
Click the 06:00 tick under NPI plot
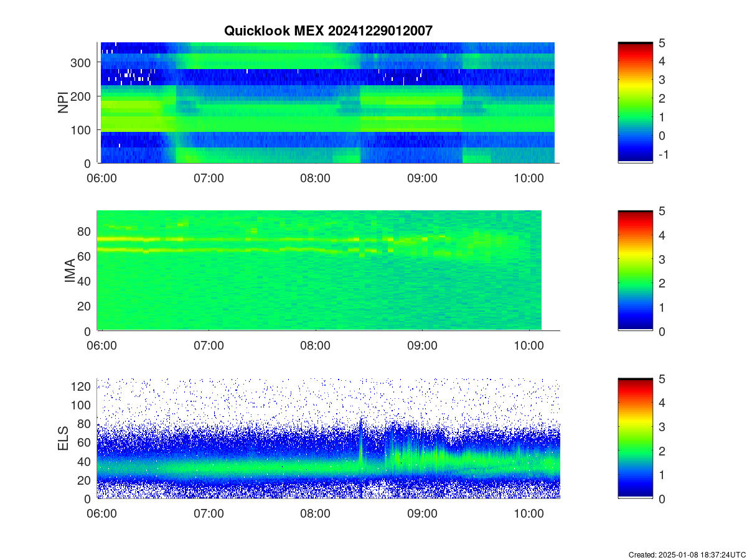point(102,179)
